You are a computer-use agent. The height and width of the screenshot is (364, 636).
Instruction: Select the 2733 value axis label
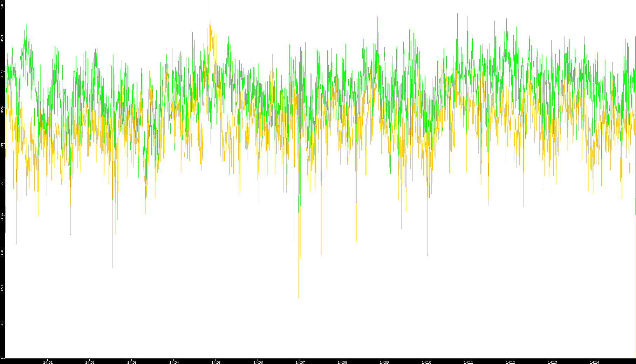(x=2, y=181)
